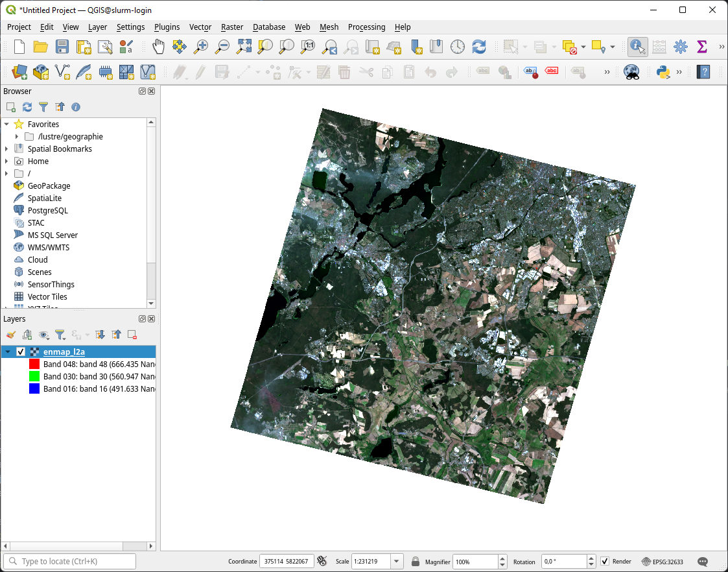Expand the Home node in Browser
This screenshot has width=728, height=572.
(6, 161)
